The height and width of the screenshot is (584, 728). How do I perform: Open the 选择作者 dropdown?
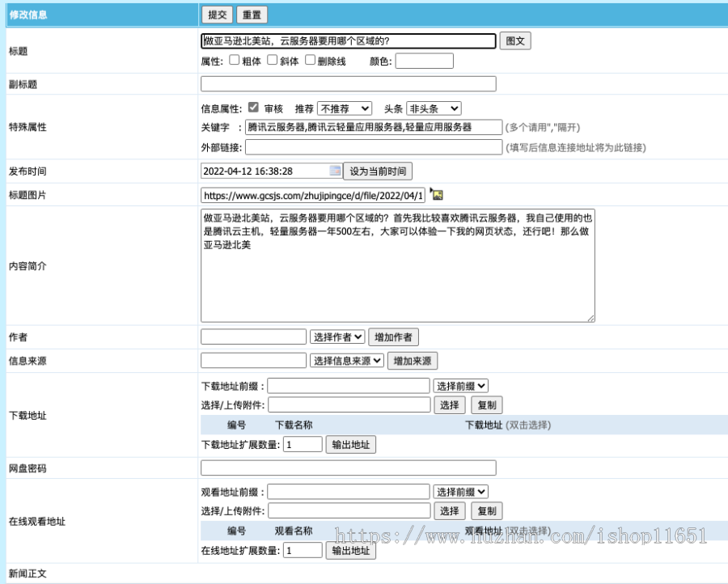point(337,337)
